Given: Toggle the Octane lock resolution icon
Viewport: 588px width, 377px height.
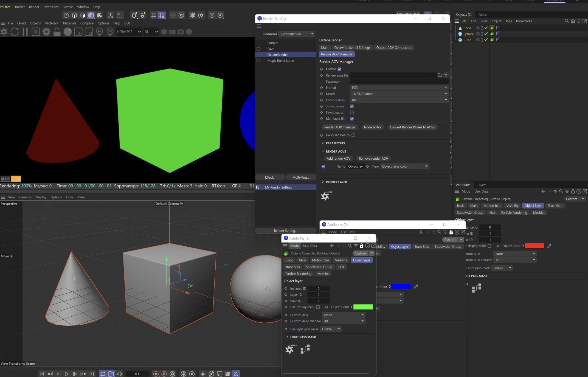Looking at the screenshot, I should (x=57, y=32).
